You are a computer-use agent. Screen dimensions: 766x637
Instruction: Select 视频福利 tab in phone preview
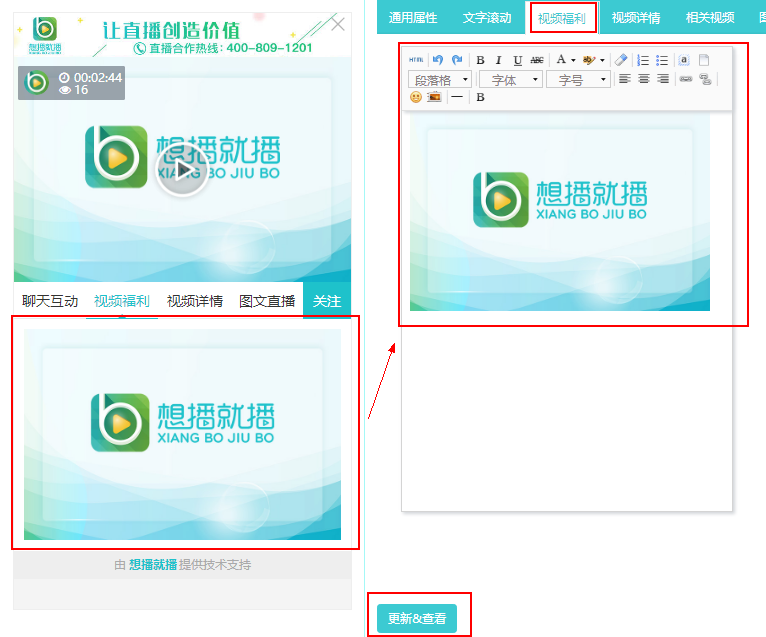point(122,301)
